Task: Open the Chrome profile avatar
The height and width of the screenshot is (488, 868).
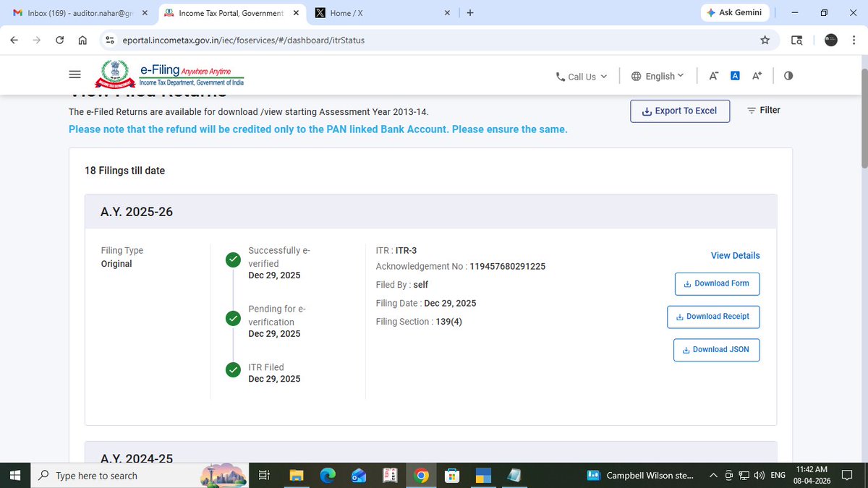Action: point(831,40)
